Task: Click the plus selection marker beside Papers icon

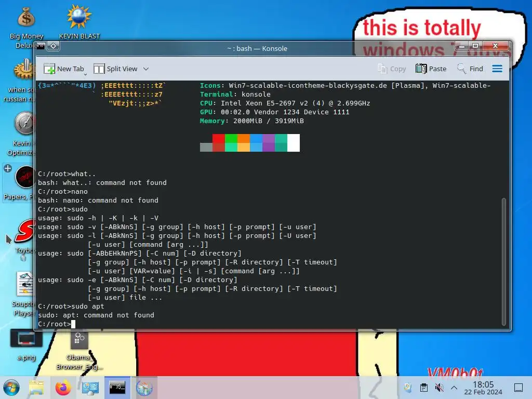Action: point(8,168)
